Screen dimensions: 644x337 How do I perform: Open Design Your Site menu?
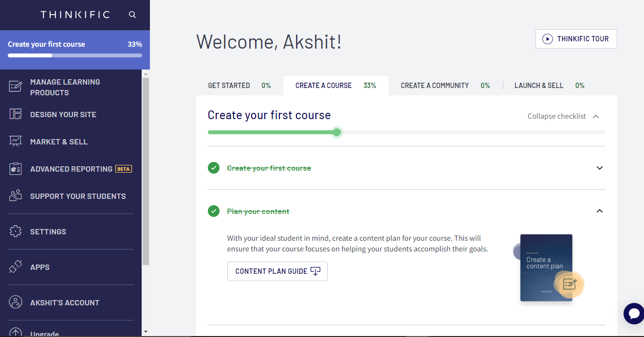(71, 114)
